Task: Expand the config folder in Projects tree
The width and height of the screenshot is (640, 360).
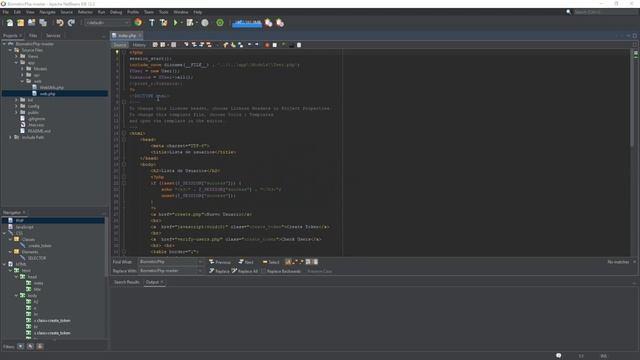Action: point(16,106)
